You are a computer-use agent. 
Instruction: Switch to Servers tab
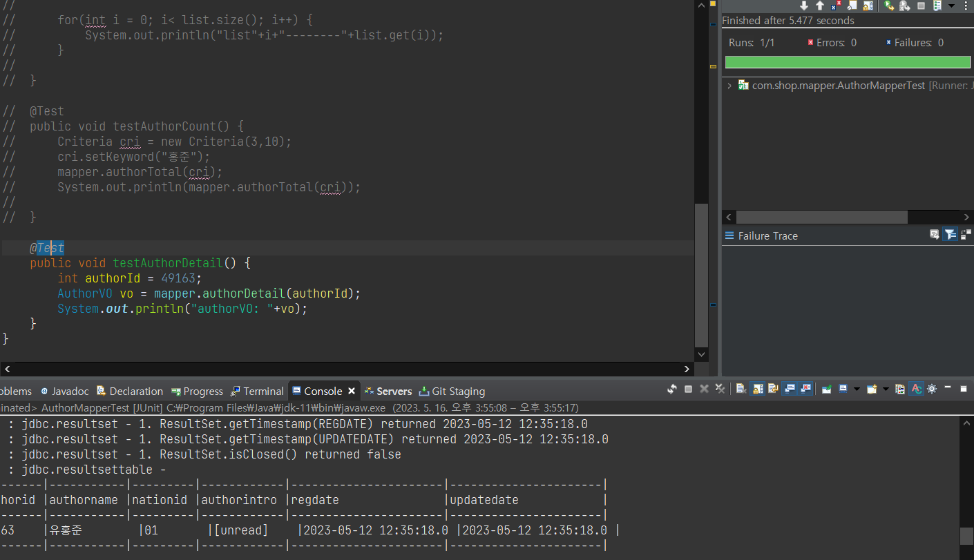[388, 391]
